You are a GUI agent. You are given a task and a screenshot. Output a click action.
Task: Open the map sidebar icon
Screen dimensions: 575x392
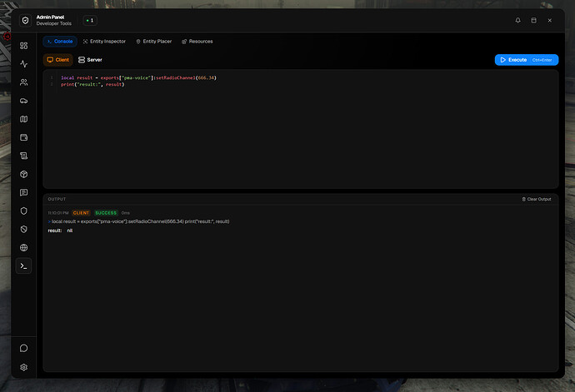[x=24, y=119]
